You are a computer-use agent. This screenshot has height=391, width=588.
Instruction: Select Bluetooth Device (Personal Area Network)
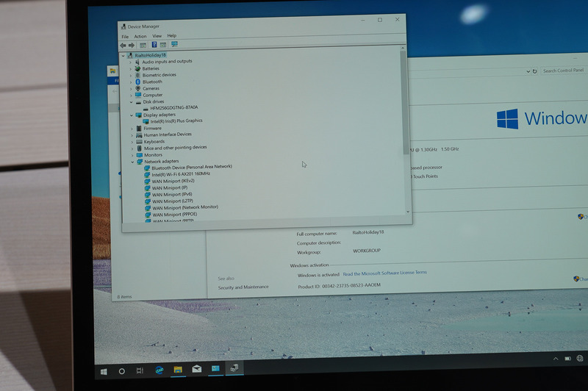click(191, 167)
